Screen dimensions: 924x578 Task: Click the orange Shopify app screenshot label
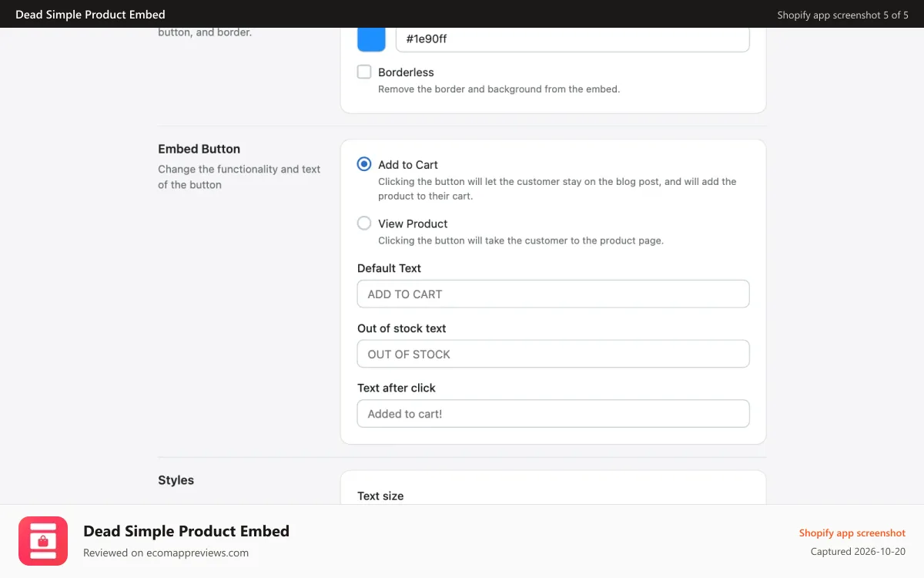click(852, 533)
